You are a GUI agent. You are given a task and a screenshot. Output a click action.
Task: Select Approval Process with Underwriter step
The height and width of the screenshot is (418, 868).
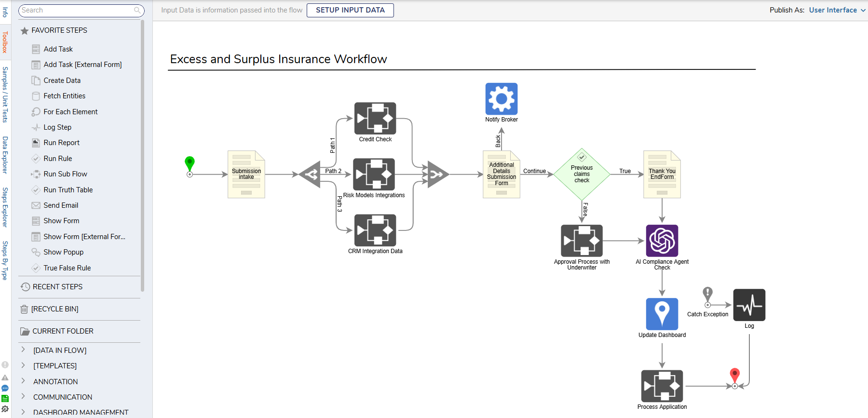tap(582, 241)
